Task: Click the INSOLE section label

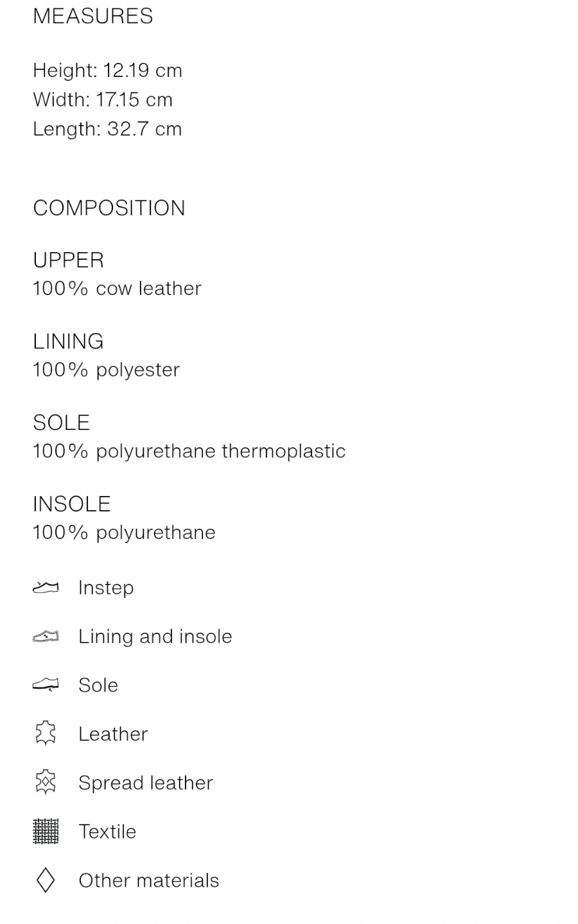Action: (71, 504)
